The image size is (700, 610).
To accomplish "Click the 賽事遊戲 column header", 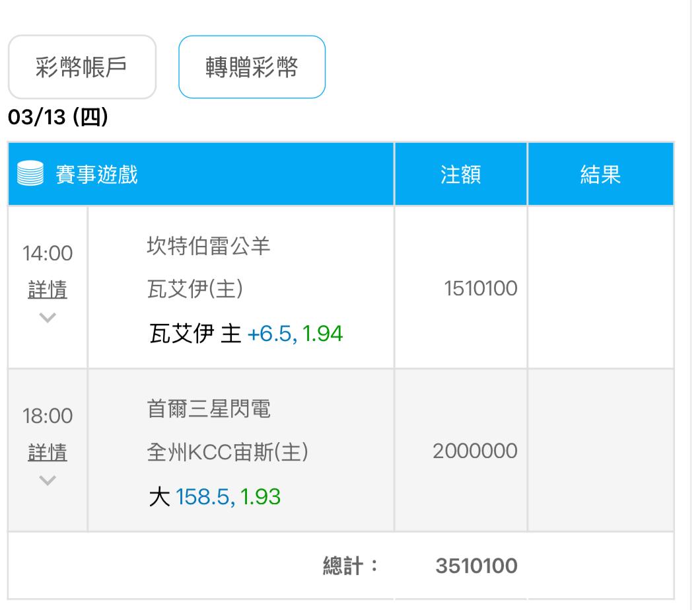I will [x=201, y=174].
